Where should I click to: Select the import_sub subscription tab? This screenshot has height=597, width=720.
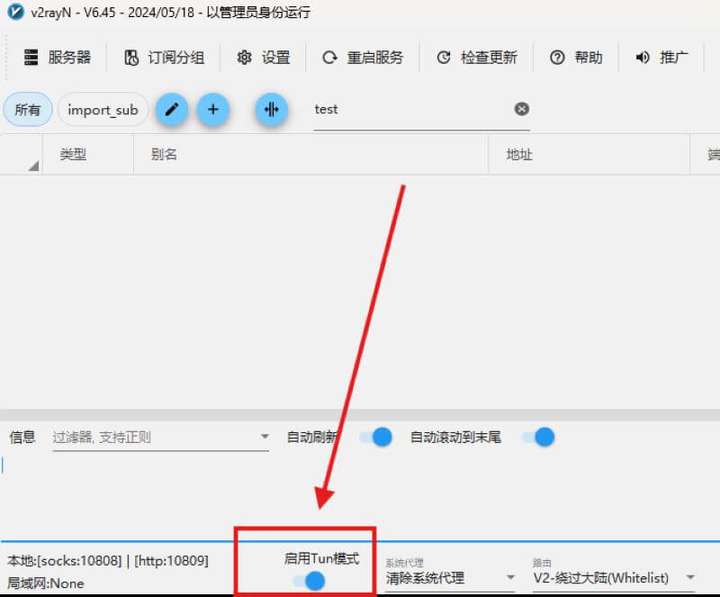(x=103, y=109)
